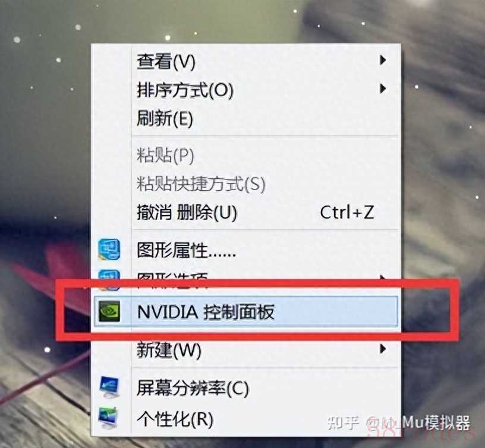This screenshot has height=448, width=485.
Task: Click the green NVIDIA logo icon
Action: [x=109, y=311]
